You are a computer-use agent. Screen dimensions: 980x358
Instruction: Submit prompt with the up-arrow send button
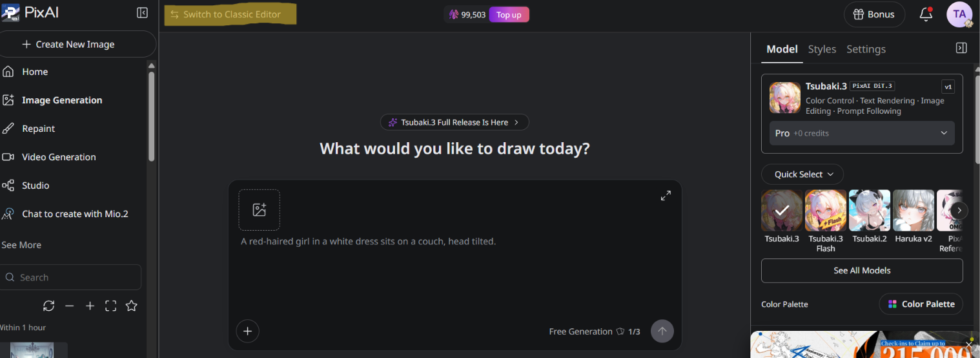[662, 332]
